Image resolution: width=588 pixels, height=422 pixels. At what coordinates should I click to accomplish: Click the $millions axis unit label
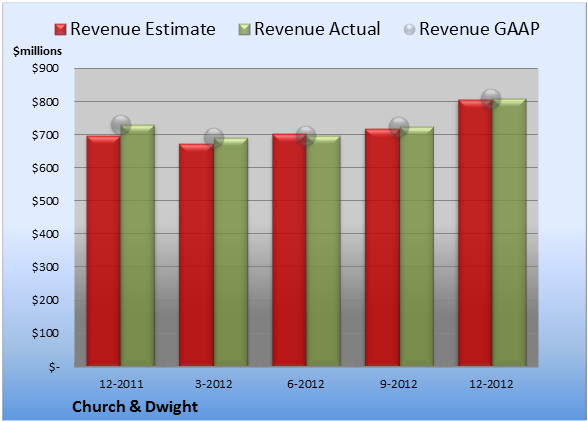[x=37, y=51]
